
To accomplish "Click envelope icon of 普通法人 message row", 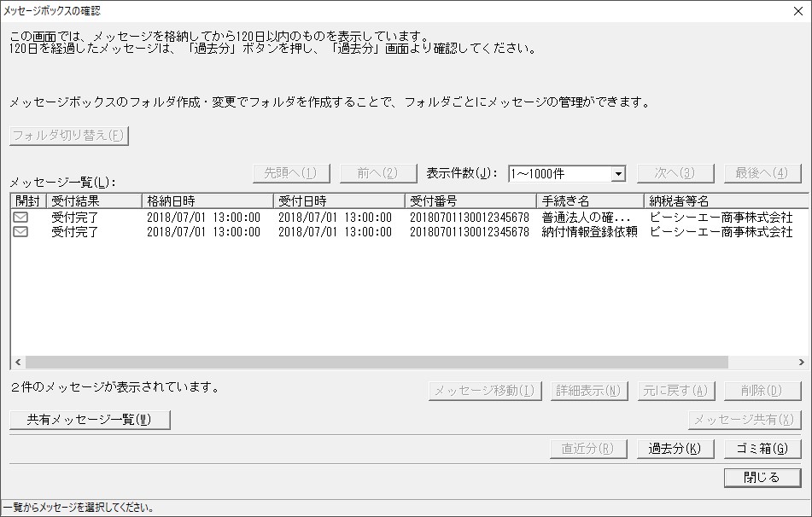I will [x=20, y=218].
